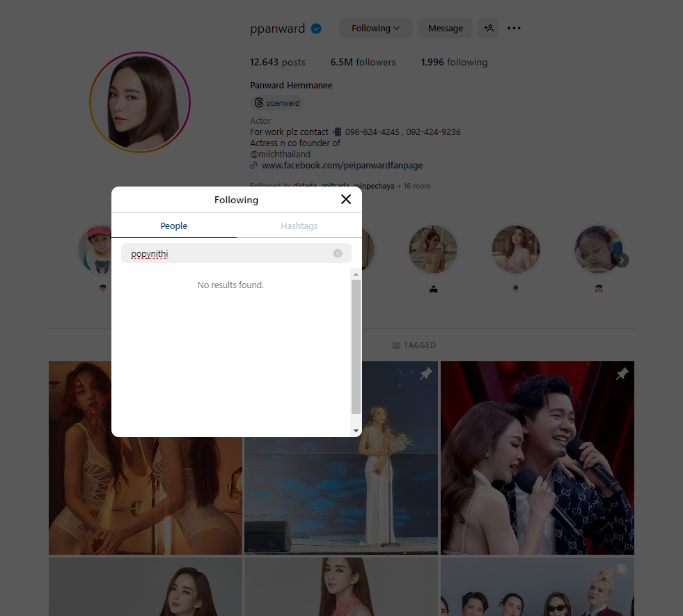683x616 pixels.
Task: Click the name Panward Hemmanee
Action: (x=291, y=86)
